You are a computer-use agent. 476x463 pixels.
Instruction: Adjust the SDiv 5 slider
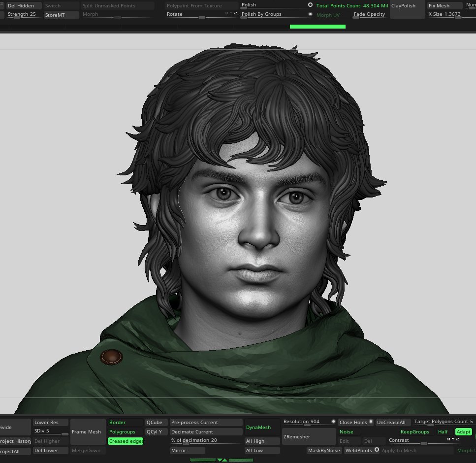pyautogui.click(x=51, y=431)
